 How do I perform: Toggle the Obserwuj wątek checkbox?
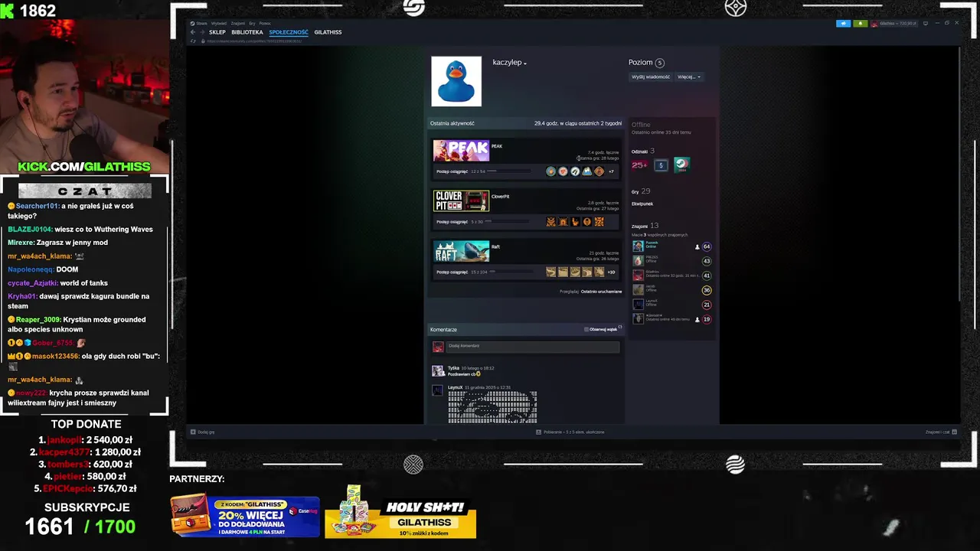(x=586, y=330)
